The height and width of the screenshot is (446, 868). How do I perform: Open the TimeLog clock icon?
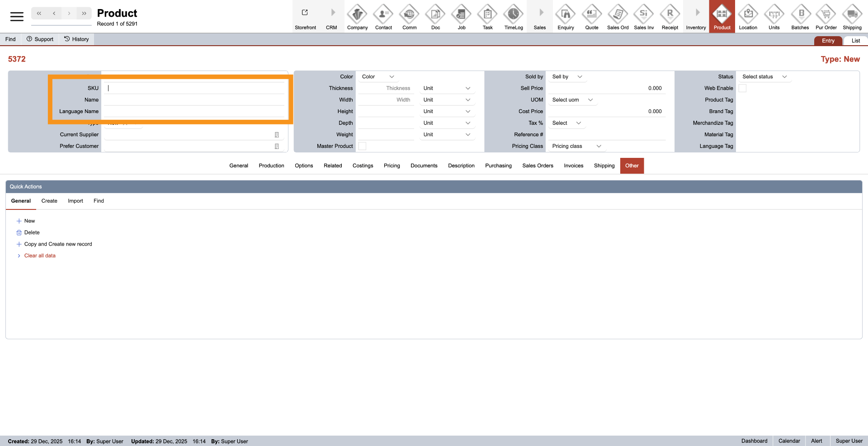point(514,14)
